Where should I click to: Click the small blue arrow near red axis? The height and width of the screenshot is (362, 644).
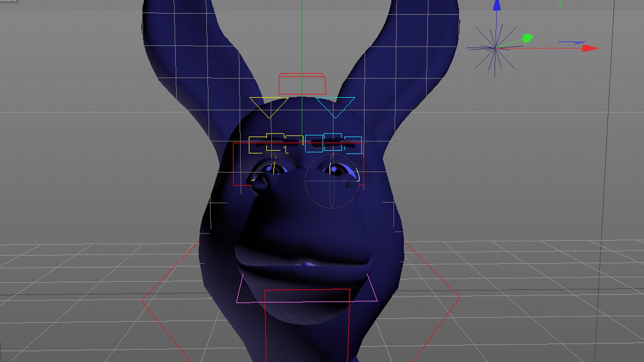tap(572, 43)
